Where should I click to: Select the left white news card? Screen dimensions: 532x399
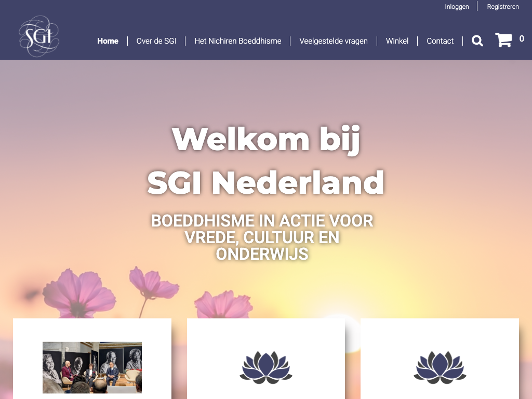(92, 358)
